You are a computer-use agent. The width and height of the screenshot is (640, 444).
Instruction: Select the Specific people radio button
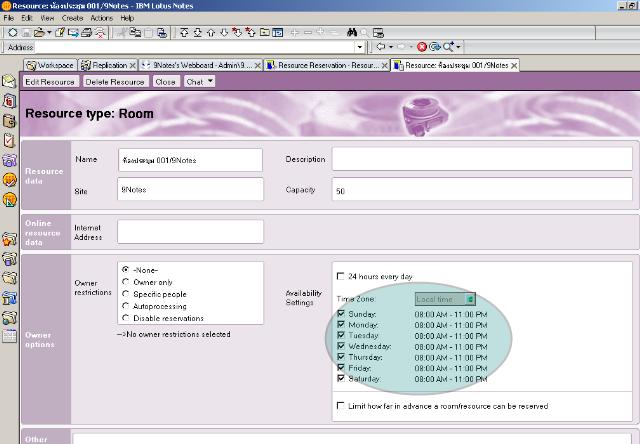click(x=126, y=294)
